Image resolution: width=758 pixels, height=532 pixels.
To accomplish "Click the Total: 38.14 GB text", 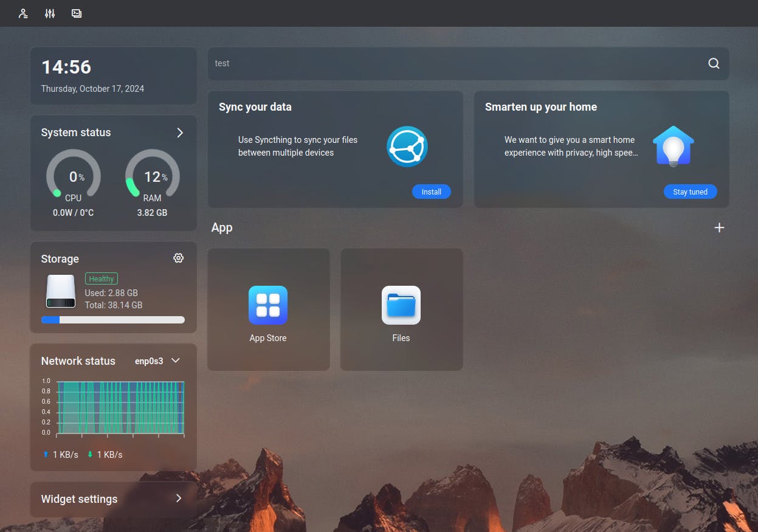I will point(114,305).
